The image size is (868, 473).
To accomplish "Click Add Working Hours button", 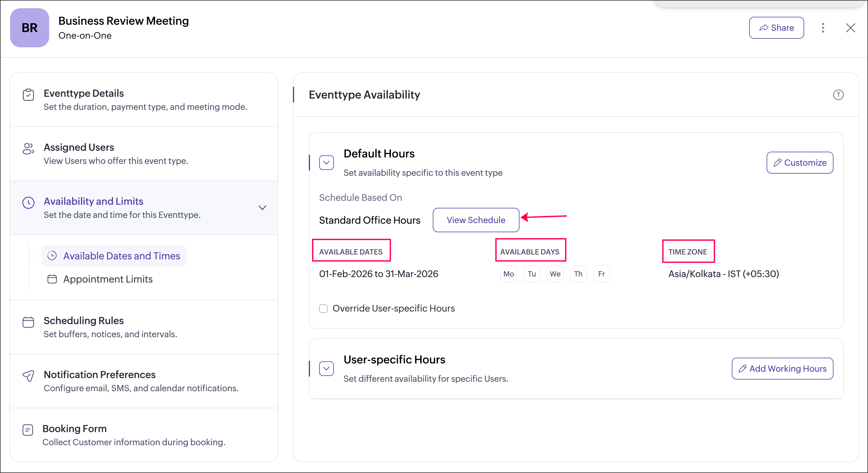I will click(782, 369).
